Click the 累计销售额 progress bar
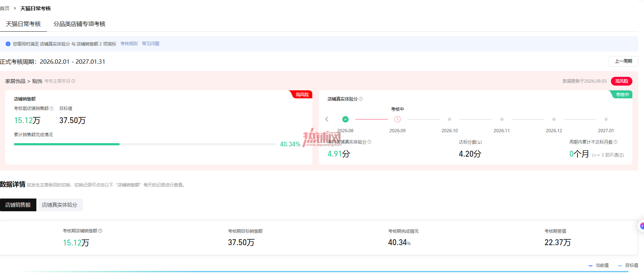Screen dimensions: 644x275 (x=145, y=144)
